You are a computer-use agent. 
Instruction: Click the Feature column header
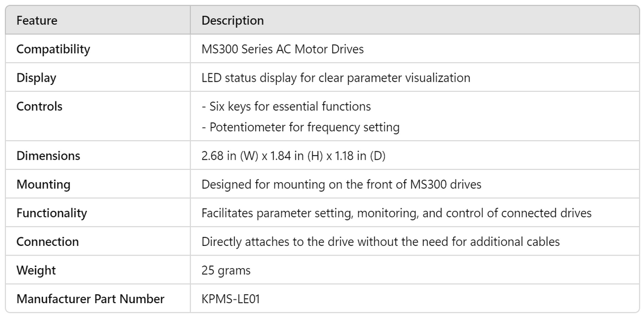(x=37, y=21)
